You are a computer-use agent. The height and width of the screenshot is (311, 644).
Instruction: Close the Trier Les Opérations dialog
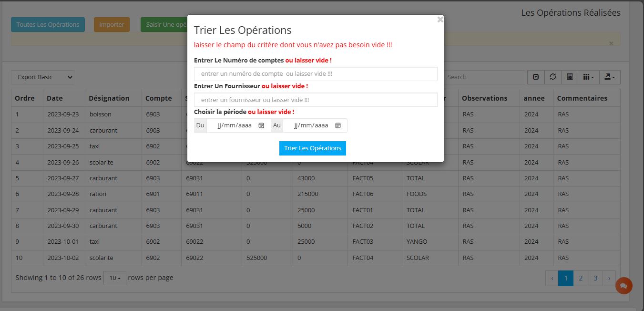pos(440,20)
